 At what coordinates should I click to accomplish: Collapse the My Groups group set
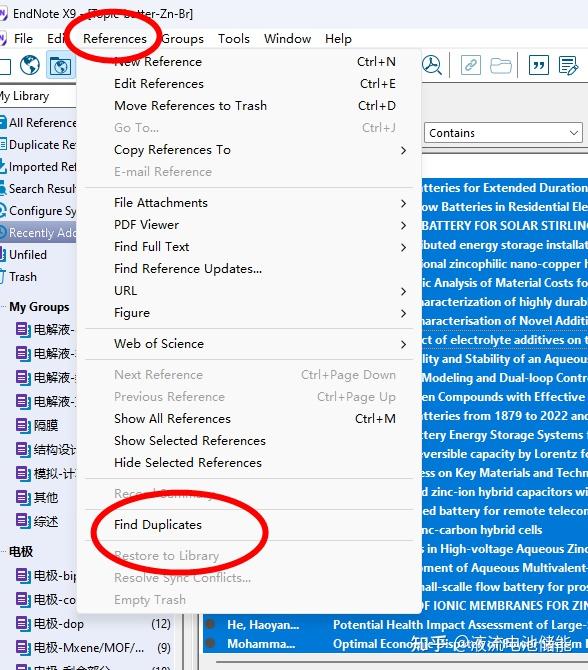pos(3,307)
